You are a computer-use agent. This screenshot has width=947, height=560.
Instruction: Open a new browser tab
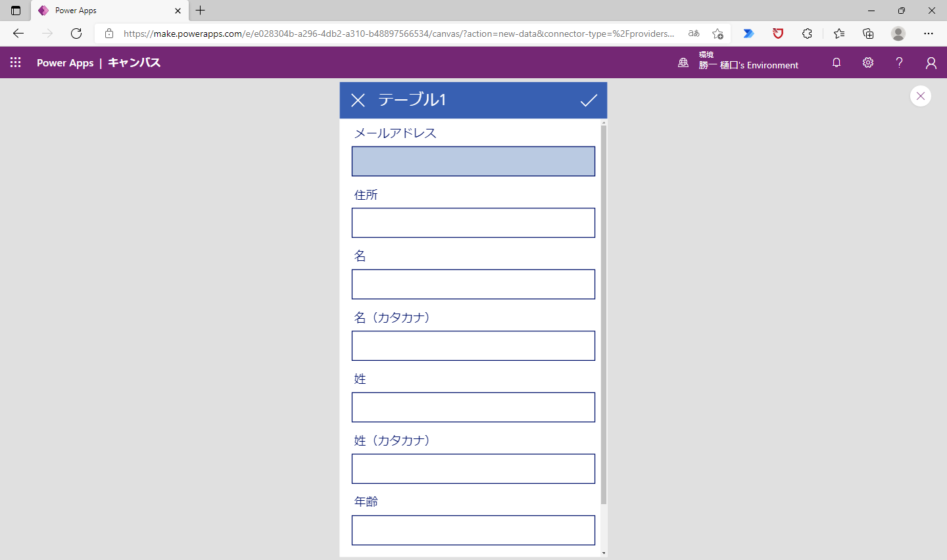click(201, 11)
